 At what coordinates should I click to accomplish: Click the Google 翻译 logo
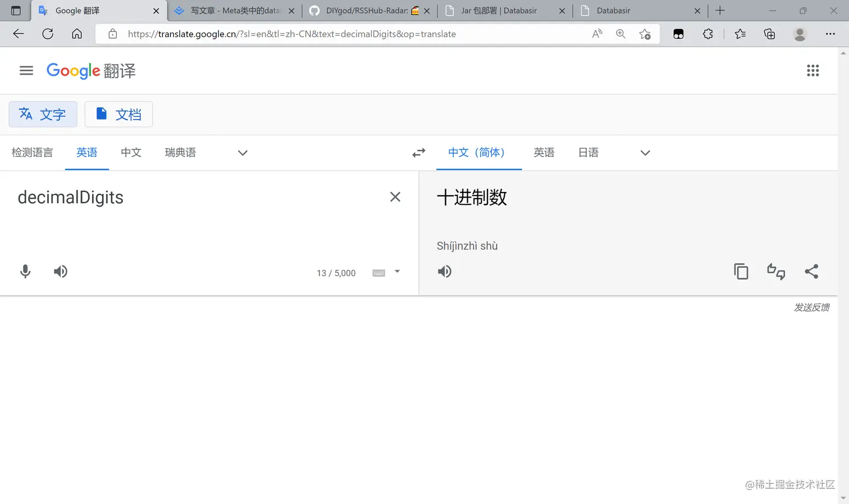[91, 71]
